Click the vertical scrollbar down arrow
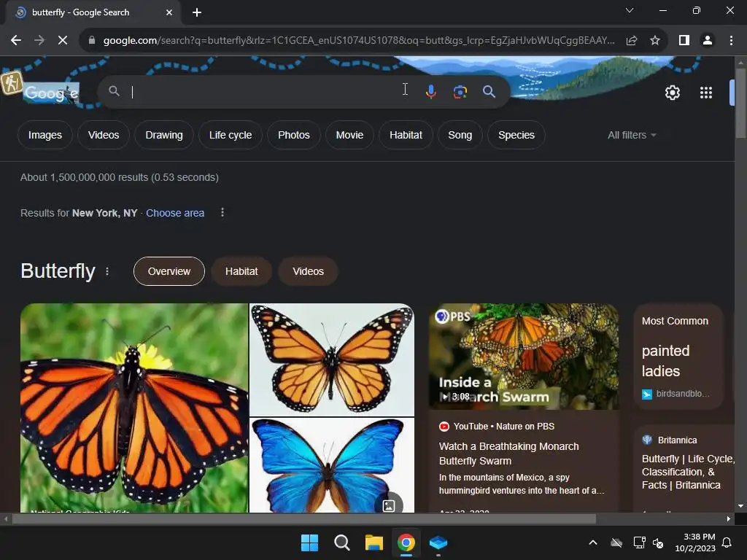 (740, 506)
